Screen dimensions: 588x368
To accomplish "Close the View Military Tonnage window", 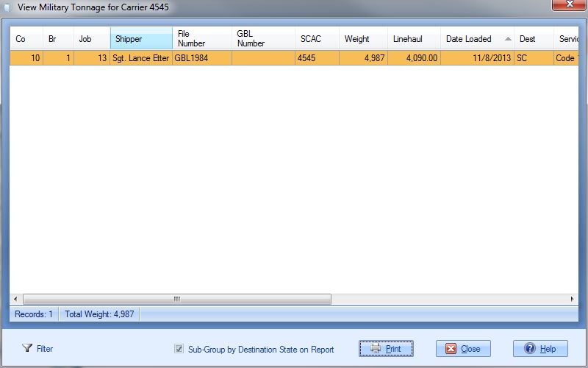I will (x=567, y=6).
